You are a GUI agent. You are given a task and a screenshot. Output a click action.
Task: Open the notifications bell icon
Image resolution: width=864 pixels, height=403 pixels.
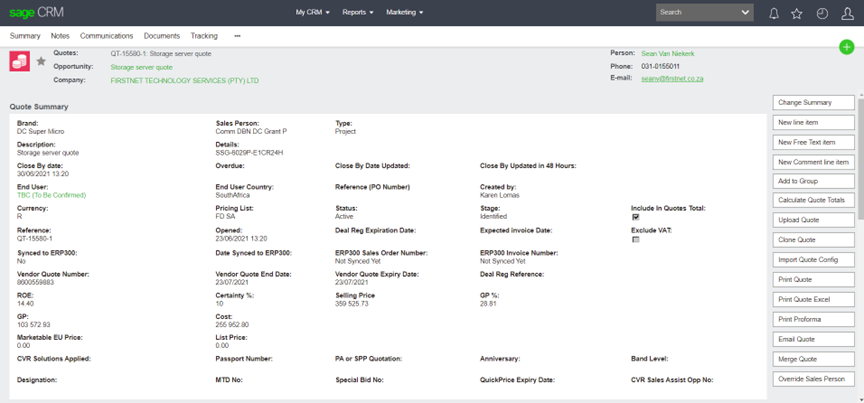[773, 13]
